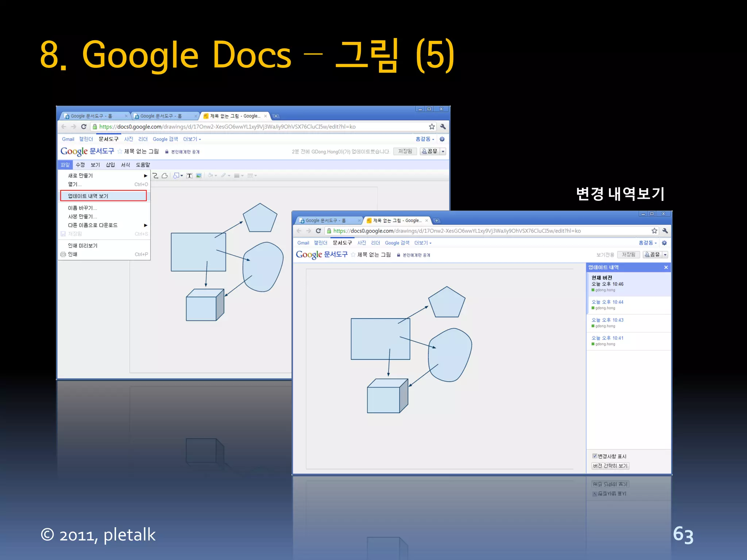747x560 pixels.
Task: Click settings gear in front window
Action: (x=664, y=243)
